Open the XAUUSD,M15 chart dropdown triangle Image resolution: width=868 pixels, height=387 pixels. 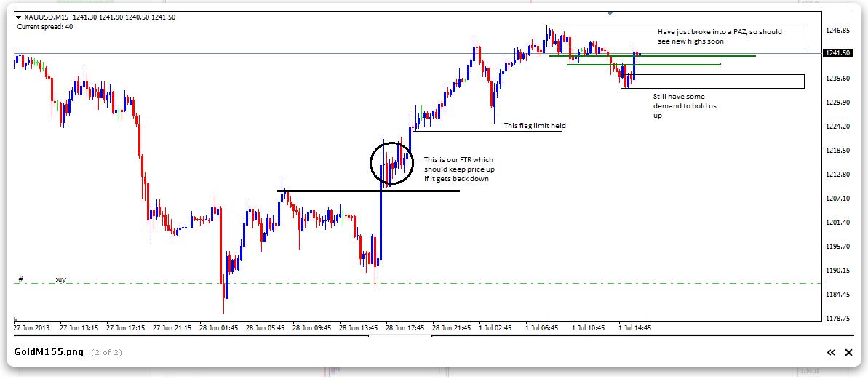(18, 17)
